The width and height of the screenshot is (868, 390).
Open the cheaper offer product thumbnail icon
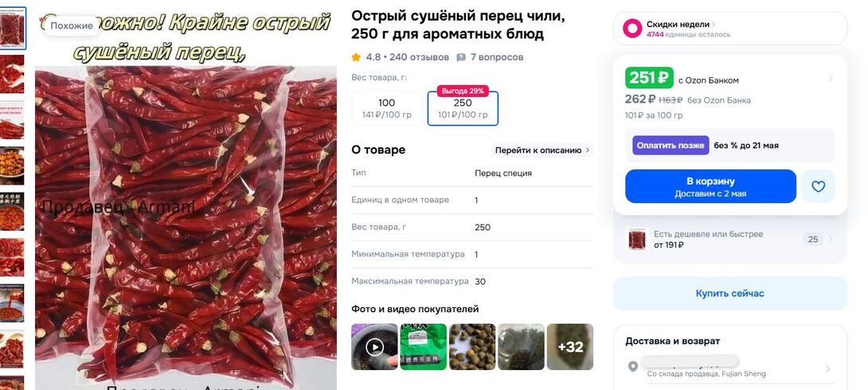point(637,240)
